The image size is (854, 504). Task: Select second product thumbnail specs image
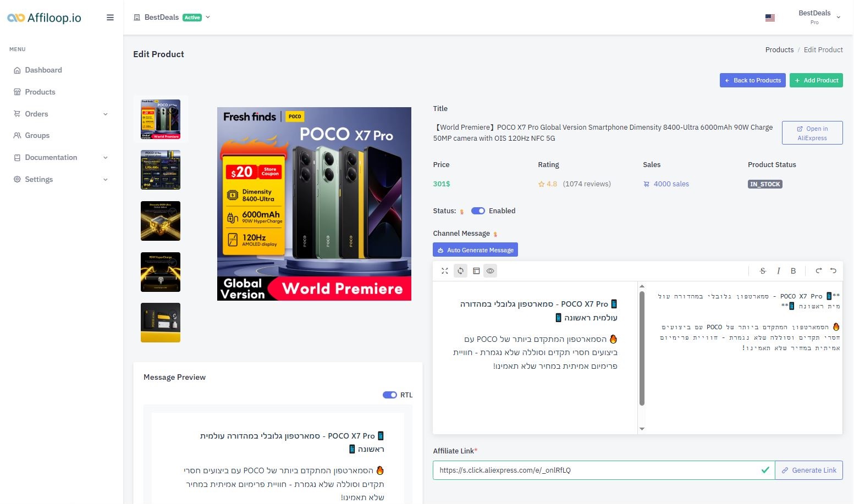[x=161, y=170]
